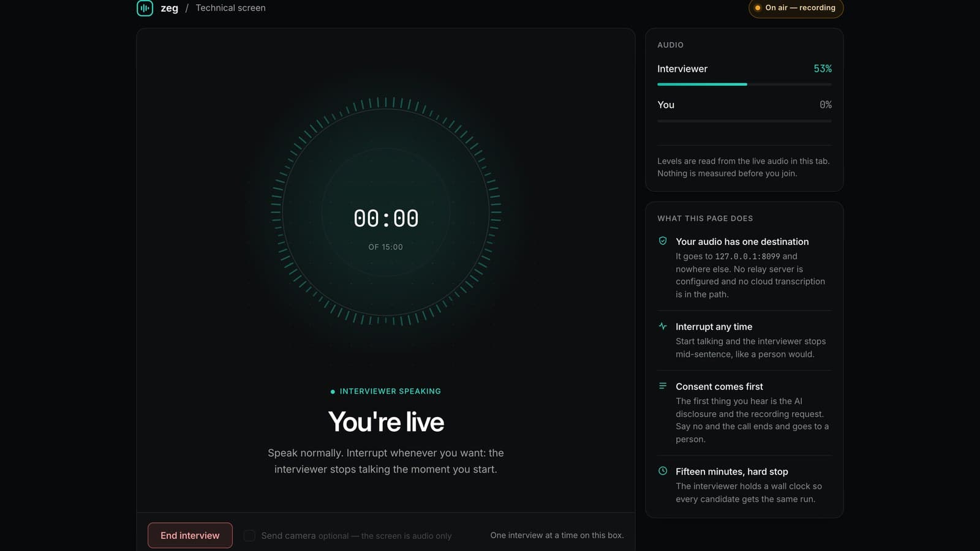This screenshot has width=980, height=551.
Task: Click the Interviewer 53% level value
Action: click(x=823, y=69)
